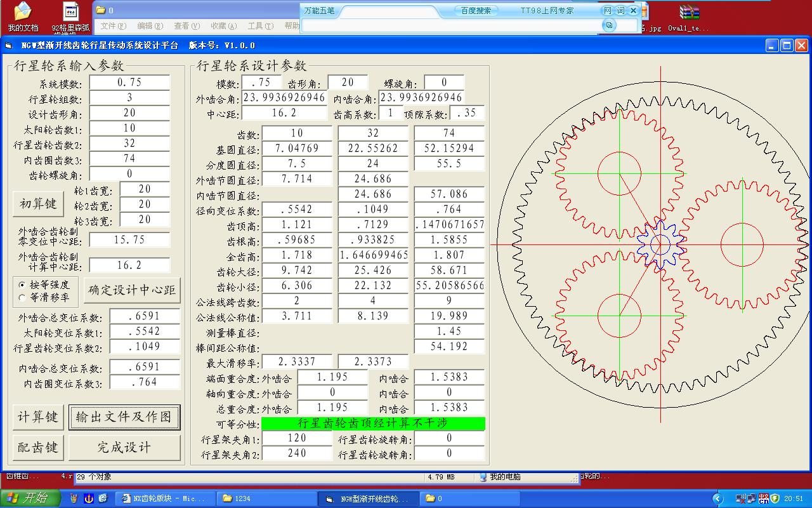Click the anchor quick launch icon
Viewport: 812px width, 508px height.
(x=89, y=498)
